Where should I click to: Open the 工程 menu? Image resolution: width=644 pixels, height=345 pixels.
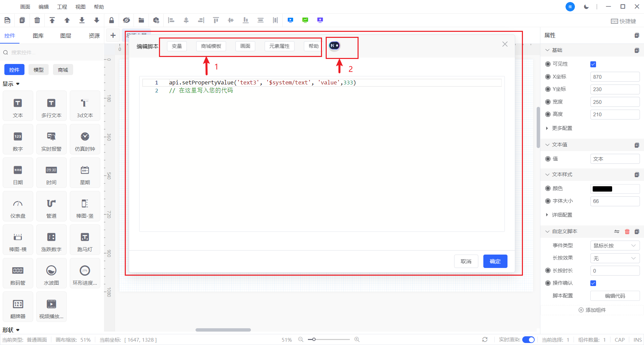pos(62,7)
